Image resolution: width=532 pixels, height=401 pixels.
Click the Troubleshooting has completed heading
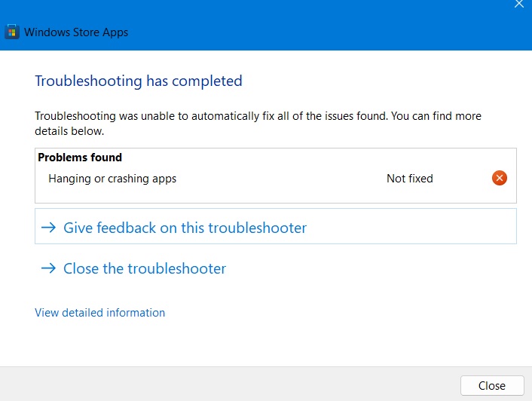[139, 81]
